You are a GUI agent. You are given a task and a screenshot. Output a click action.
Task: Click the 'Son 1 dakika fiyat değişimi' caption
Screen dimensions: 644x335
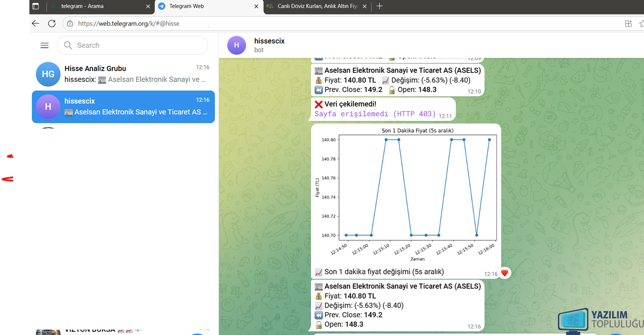pos(384,272)
